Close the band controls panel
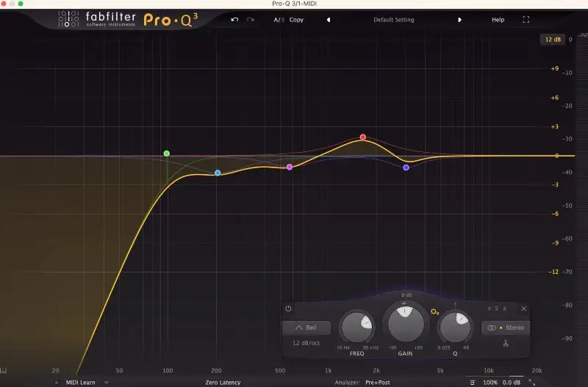The width and height of the screenshot is (588, 387). tap(524, 309)
